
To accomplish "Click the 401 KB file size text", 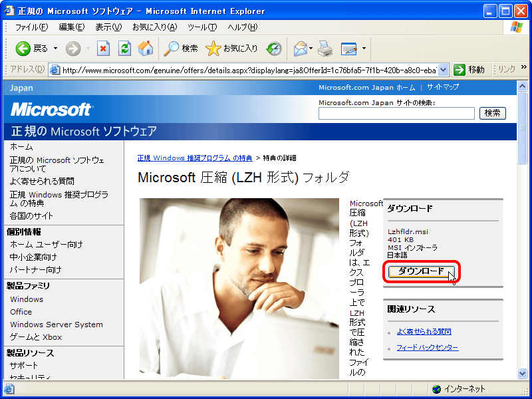I will coord(400,240).
